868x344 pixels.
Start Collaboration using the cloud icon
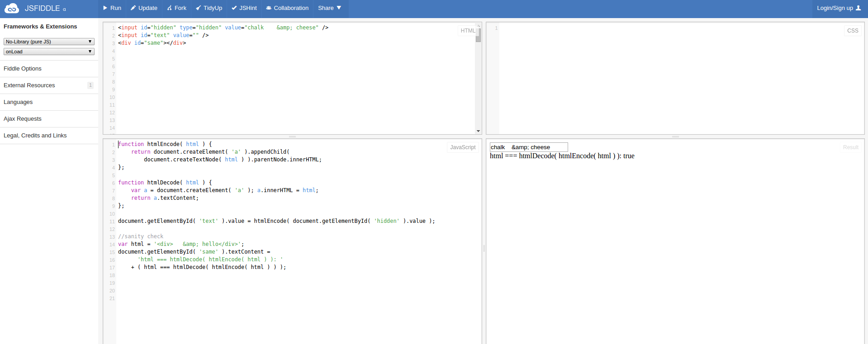[269, 8]
